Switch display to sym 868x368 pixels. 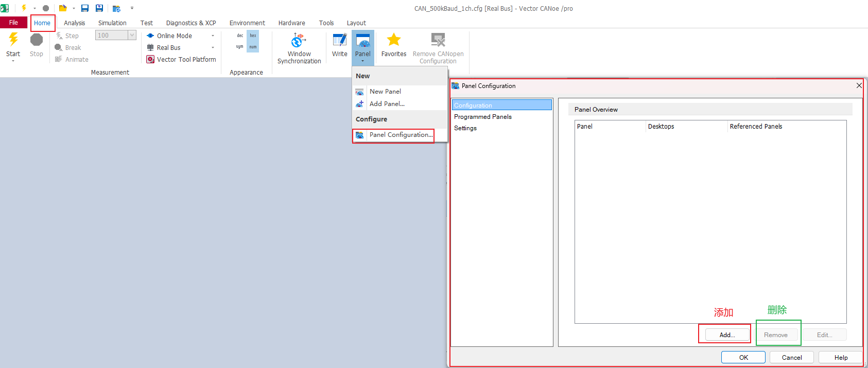tap(240, 47)
